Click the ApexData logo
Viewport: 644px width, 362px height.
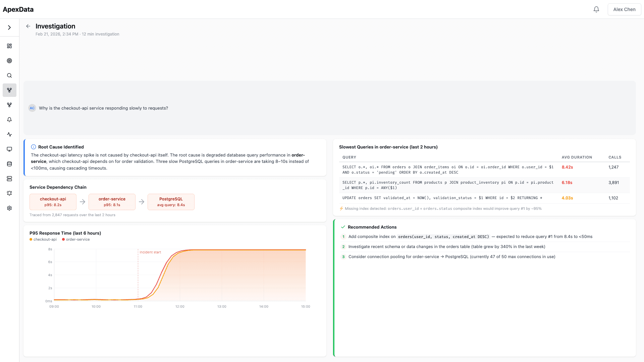tap(17, 9)
